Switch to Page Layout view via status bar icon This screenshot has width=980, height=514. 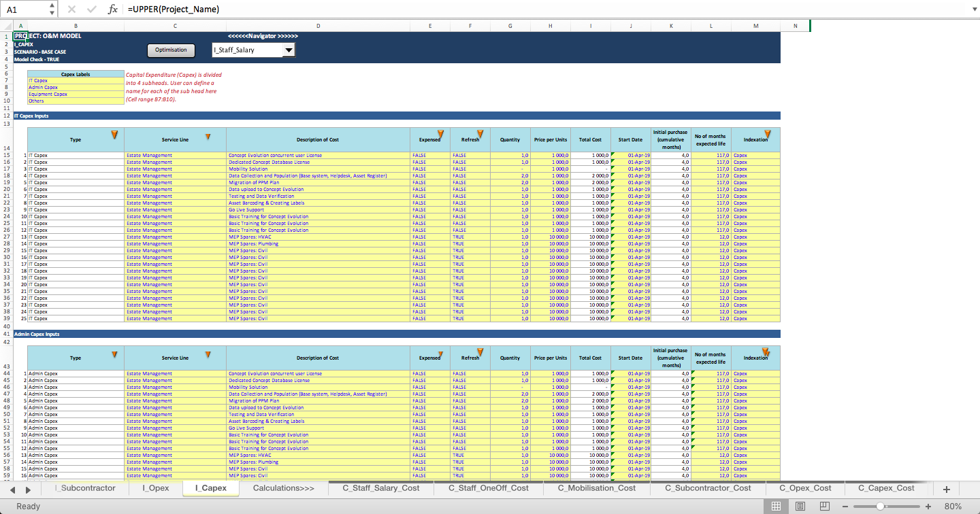click(800, 506)
